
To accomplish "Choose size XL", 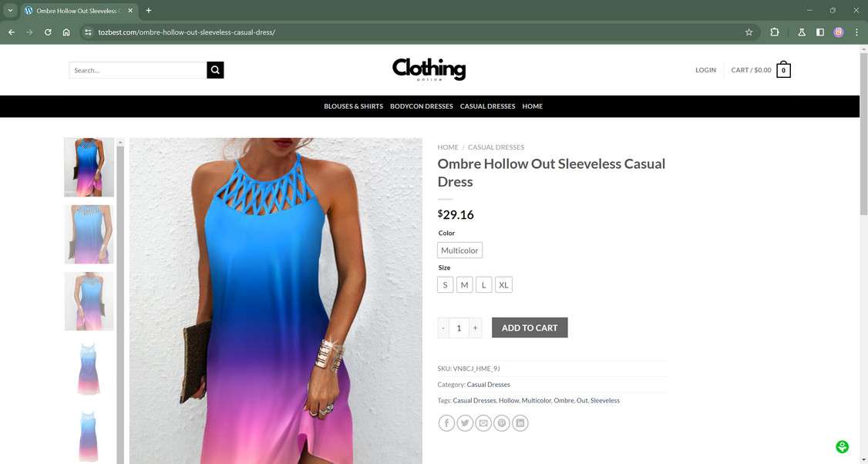I will tap(503, 284).
